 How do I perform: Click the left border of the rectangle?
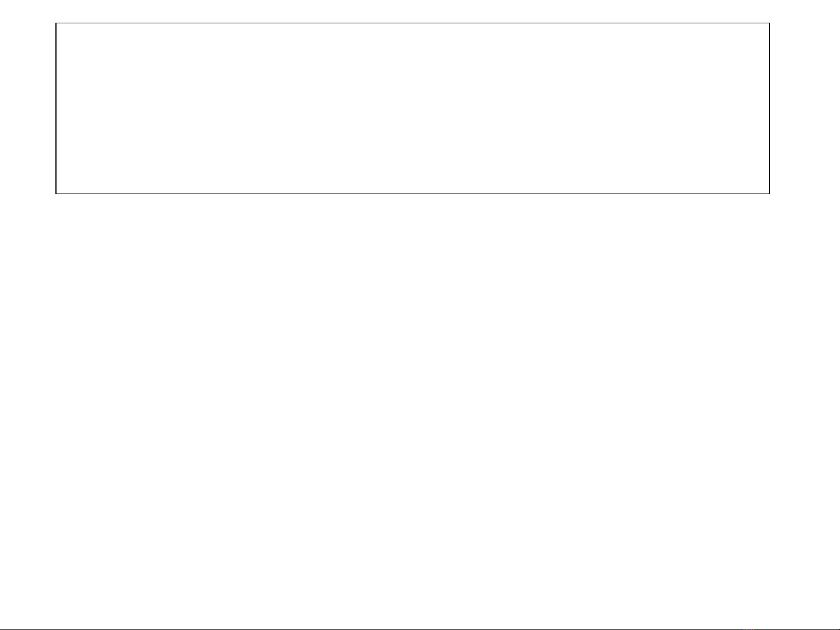[x=56, y=108]
